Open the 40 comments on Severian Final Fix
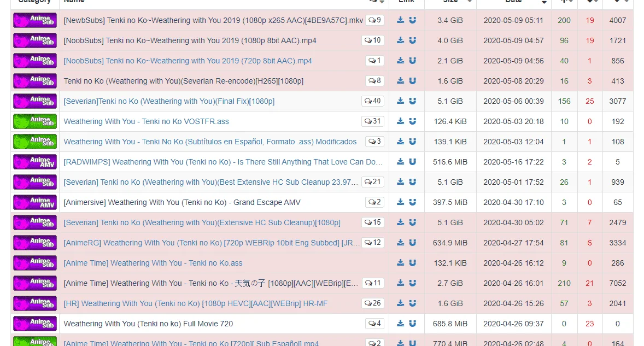This screenshot has width=644, height=346. point(372,101)
